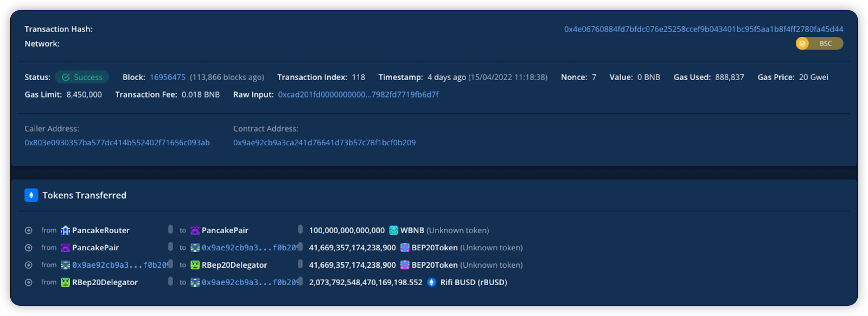868x316 pixels.
Task: Click the Success checkmark icon
Action: tap(66, 77)
